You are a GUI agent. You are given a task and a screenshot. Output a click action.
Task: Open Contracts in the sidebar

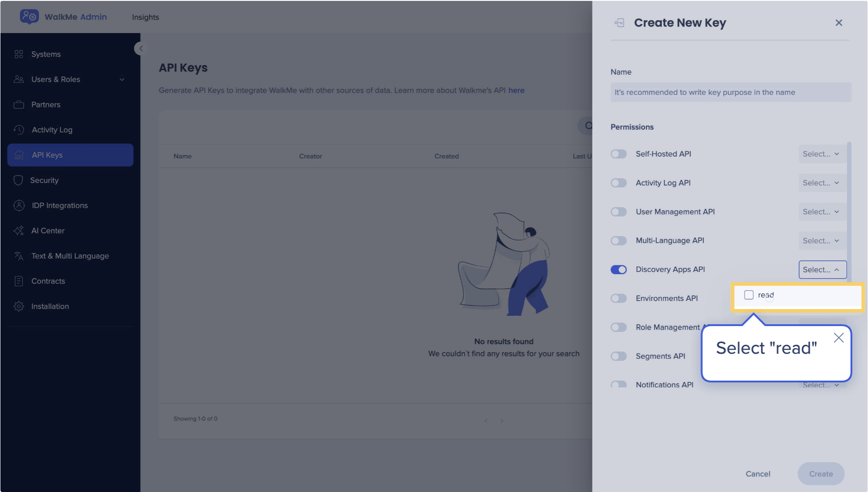click(70, 281)
